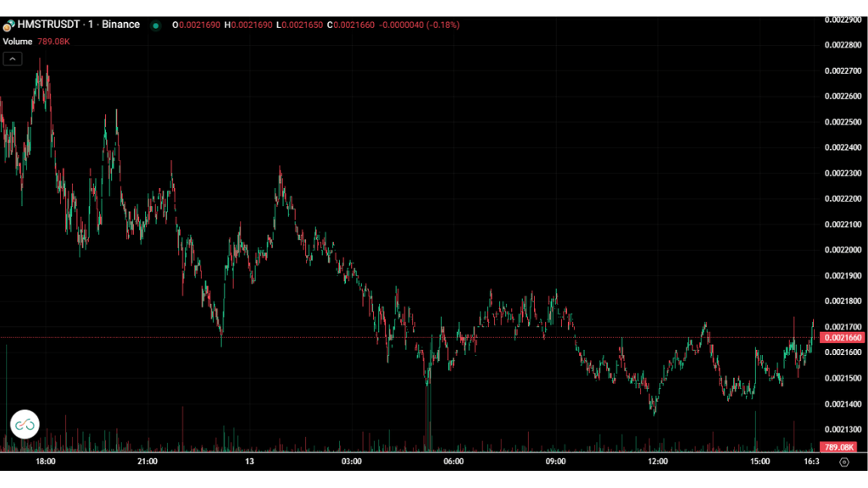Click the 21:00 time axis label

[x=147, y=462]
